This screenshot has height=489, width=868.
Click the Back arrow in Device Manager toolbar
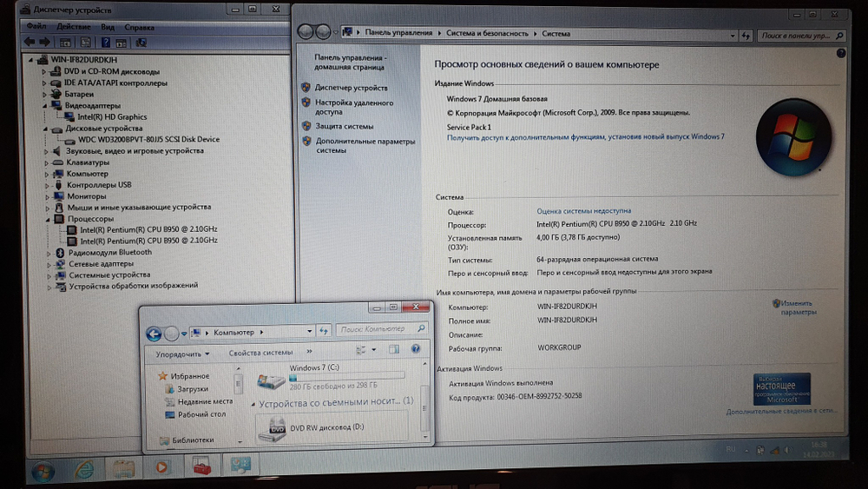point(30,42)
